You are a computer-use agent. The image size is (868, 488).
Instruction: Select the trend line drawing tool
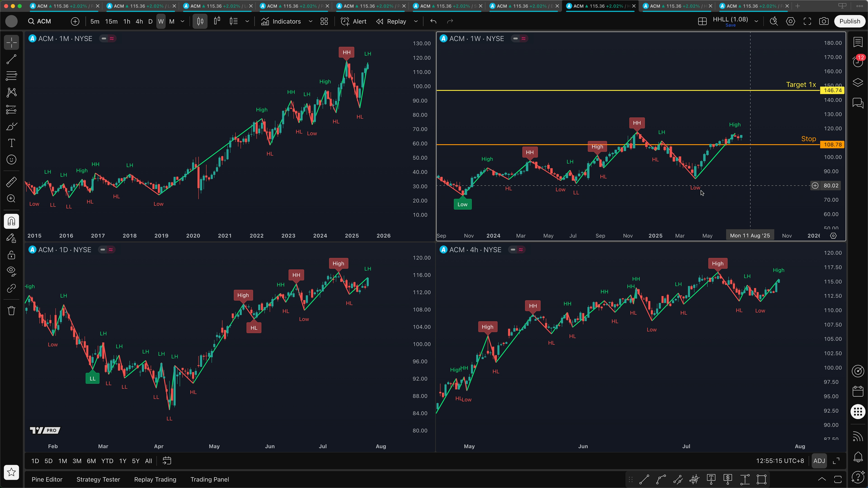click(12, 60)
